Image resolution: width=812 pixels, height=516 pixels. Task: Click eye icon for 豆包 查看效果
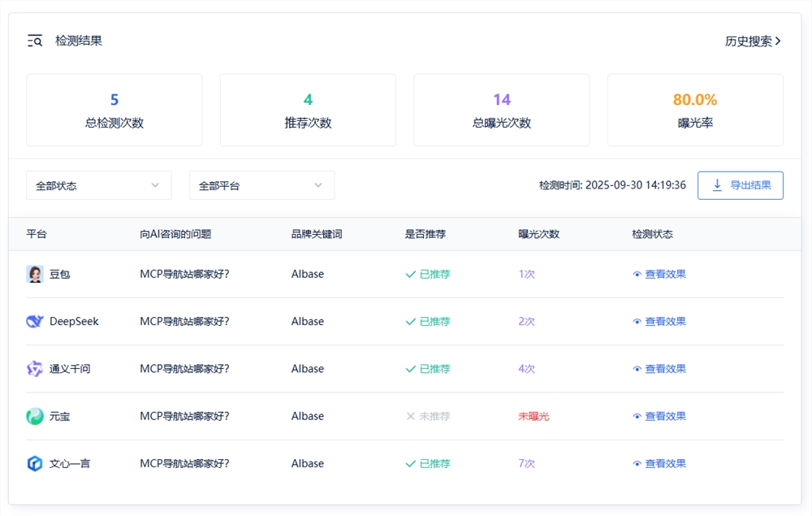click(x=637, y=275)
